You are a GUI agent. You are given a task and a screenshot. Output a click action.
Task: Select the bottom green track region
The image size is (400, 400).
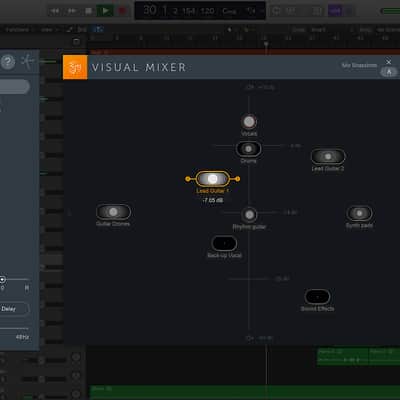[x=245, y=392]
